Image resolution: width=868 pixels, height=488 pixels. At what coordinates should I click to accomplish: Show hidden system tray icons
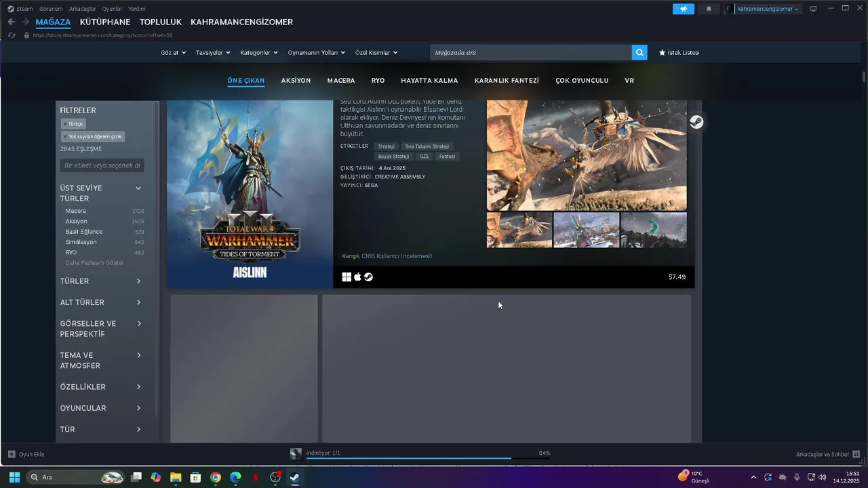(x=753, y=477)
